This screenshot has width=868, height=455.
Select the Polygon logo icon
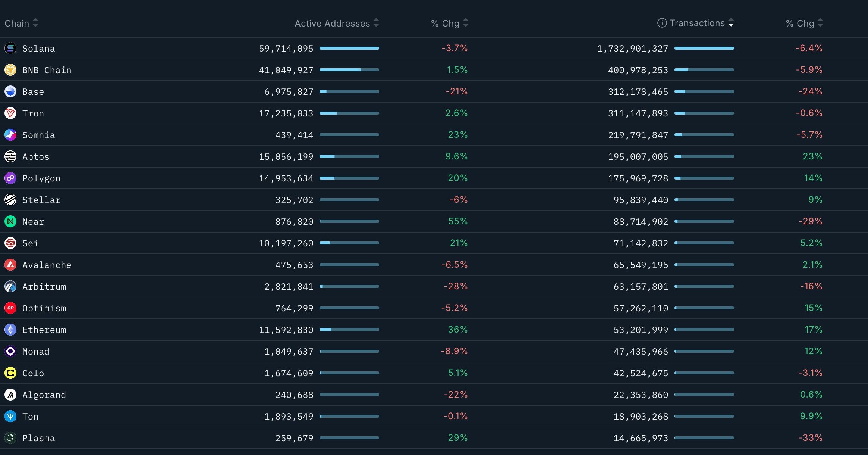(10, 178)
